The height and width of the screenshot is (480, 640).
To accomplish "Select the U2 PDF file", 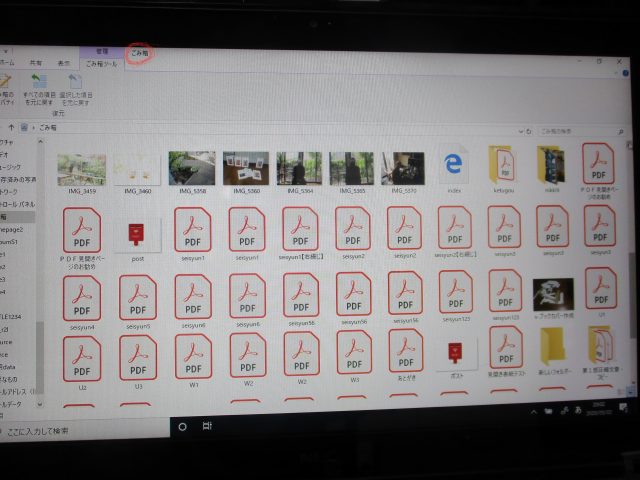I will (83, 357).
